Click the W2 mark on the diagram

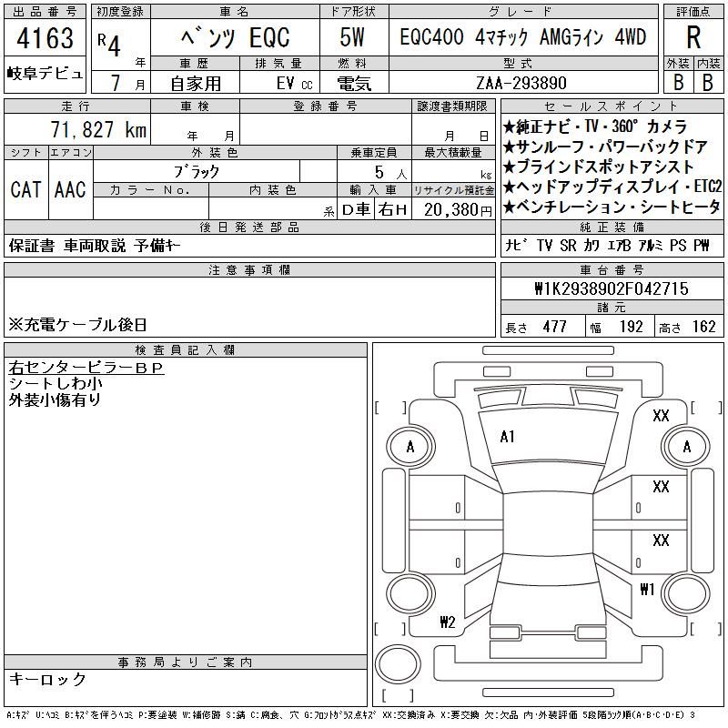[x=448, y=622]
